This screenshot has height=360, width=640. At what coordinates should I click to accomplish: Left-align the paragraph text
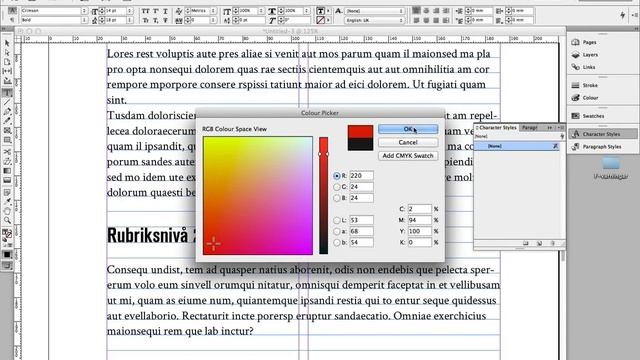[x=416, y=11]
